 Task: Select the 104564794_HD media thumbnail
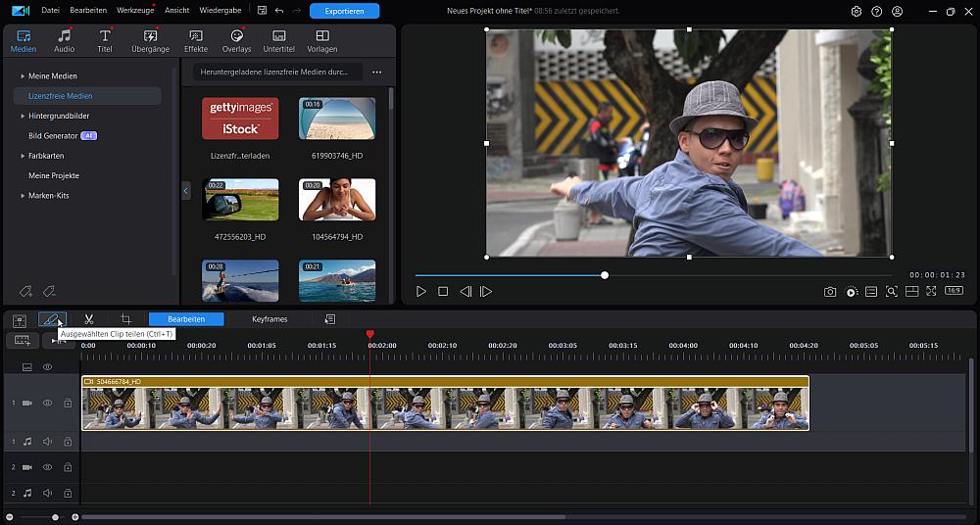337,200
